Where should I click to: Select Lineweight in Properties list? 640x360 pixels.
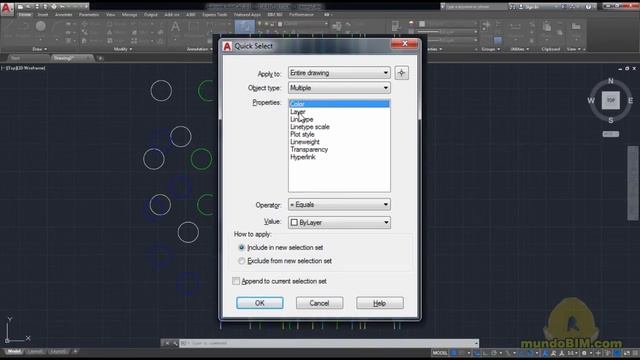(x=339, y=142)
